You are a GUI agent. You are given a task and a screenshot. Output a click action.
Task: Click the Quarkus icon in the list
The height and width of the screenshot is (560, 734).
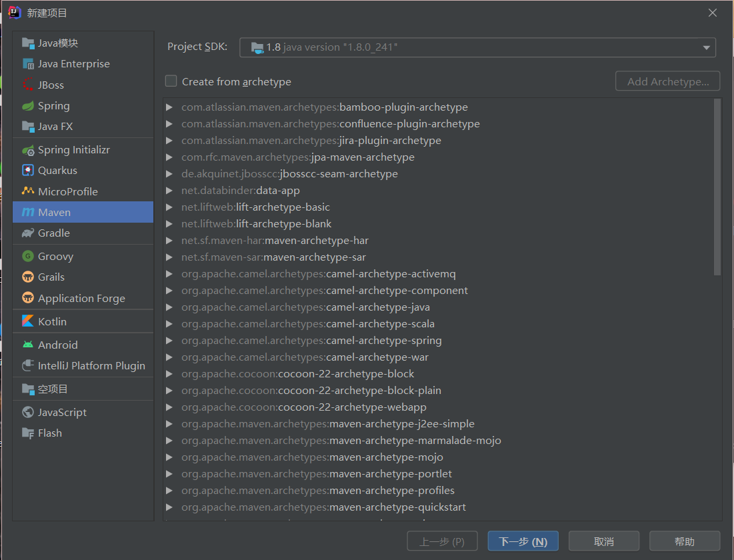(x=28, y=171)
